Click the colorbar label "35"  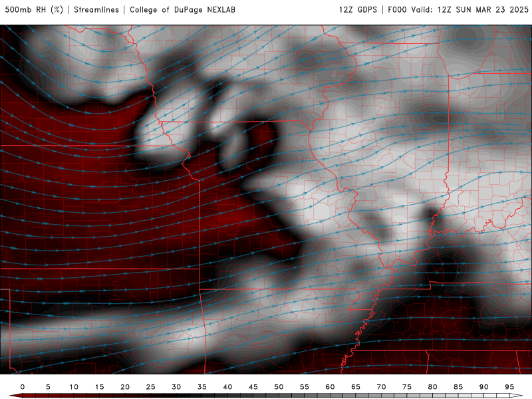click(x=202, y=387)
